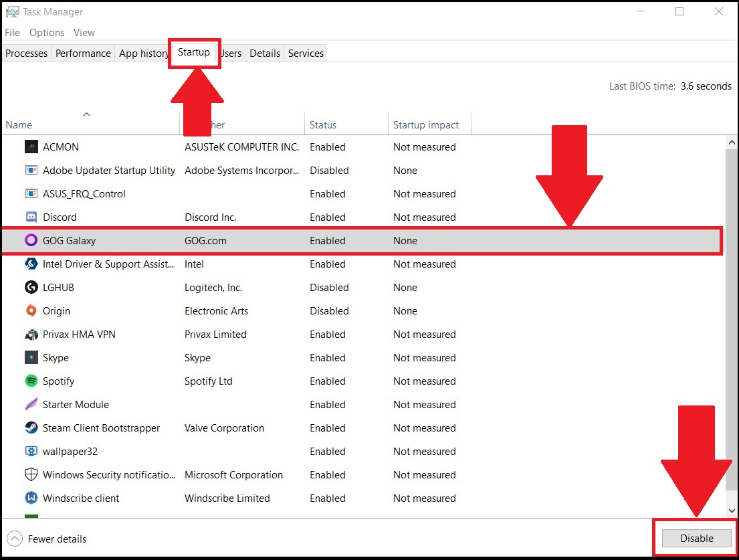Click Enabled status of Spotify row

[328, 381]
